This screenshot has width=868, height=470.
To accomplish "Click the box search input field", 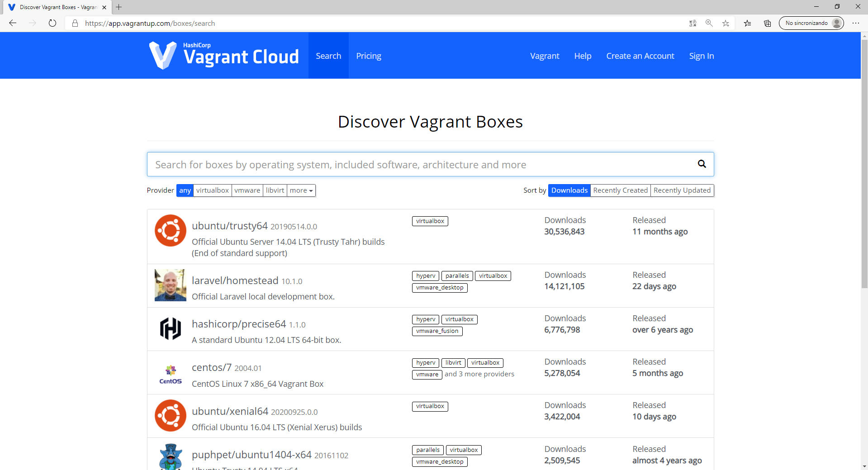I will (x=421, y=165).
